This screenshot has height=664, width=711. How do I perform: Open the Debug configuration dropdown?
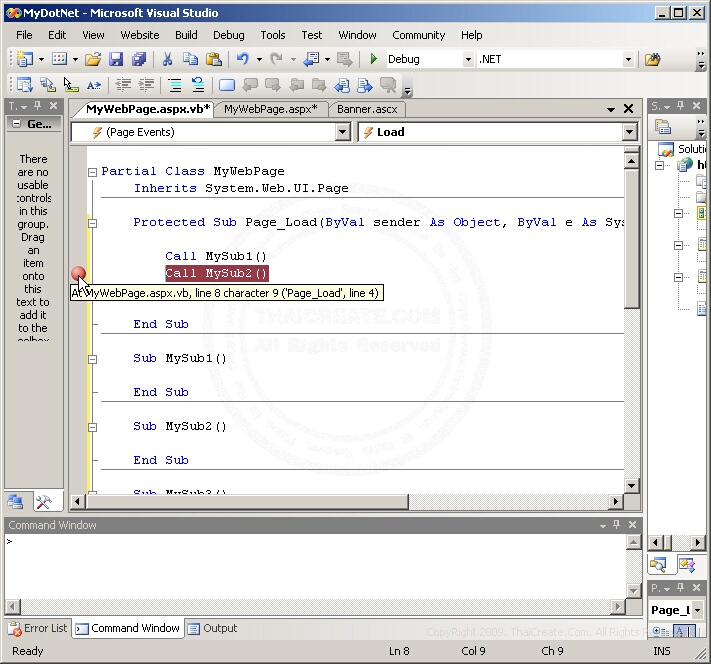pyautogui.click(x=468, y=59)
